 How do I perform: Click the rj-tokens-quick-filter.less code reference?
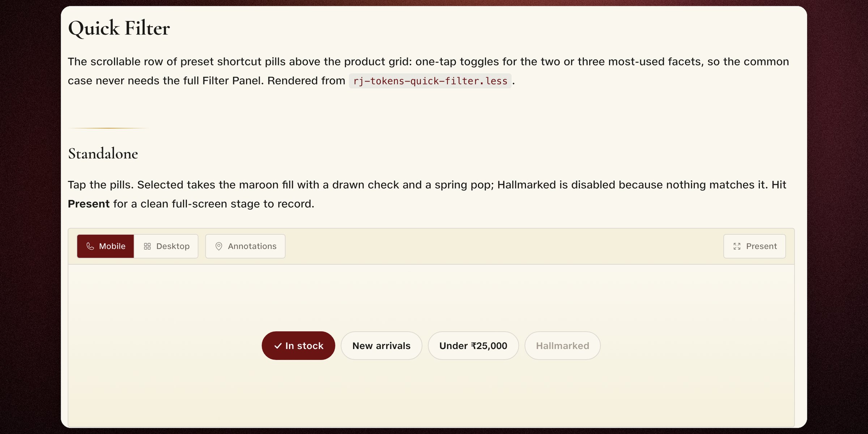click(430, 81)
